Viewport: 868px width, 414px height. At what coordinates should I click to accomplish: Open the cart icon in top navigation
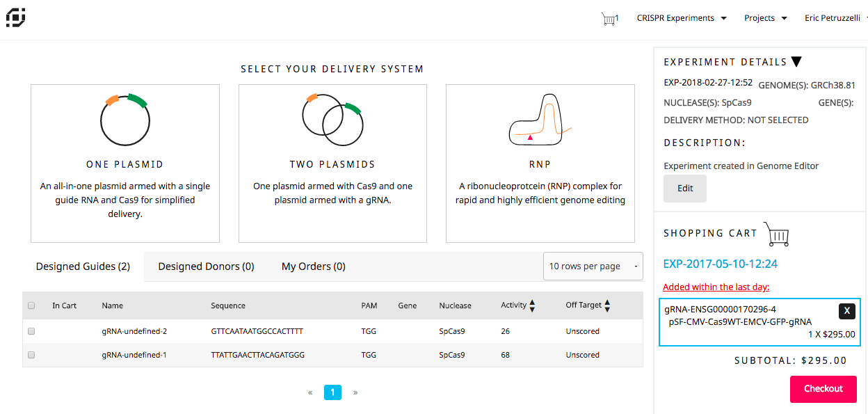609,19
